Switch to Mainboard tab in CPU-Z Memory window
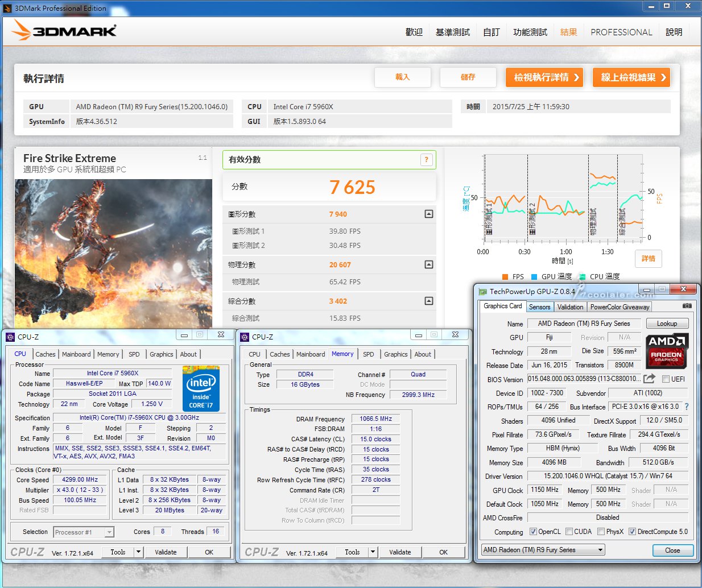Viewport: 702px width, 588px height. click(x=311, y=354)
